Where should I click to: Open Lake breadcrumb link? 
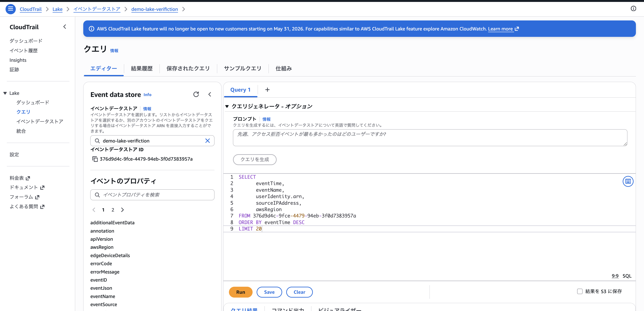click(57, 9)
